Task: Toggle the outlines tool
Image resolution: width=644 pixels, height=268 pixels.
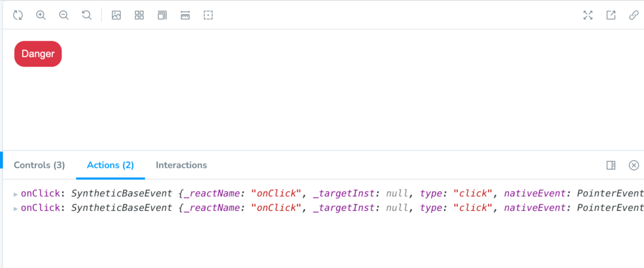Action: [x=208, y=15]
